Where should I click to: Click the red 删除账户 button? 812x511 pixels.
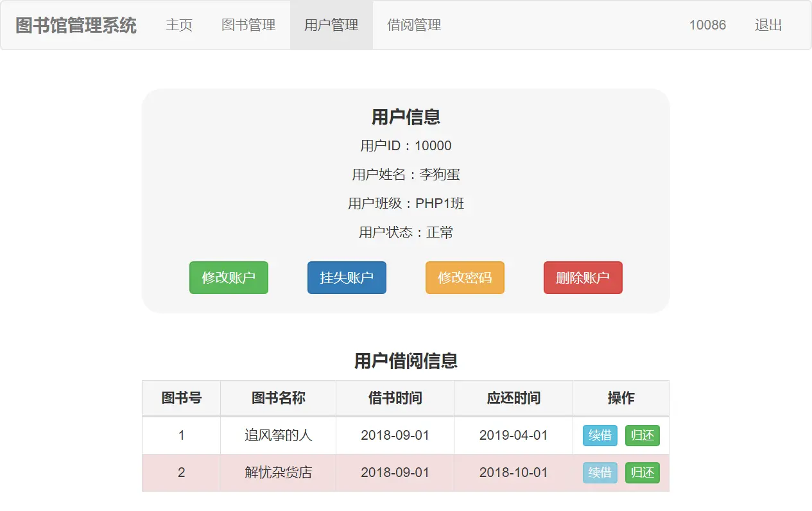pyautogui.click(x=582, y=277)
